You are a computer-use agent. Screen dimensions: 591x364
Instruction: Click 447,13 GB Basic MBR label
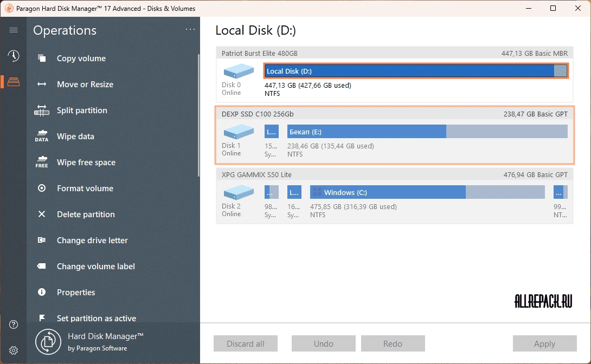pyautogui.click(x=535, y=54)
